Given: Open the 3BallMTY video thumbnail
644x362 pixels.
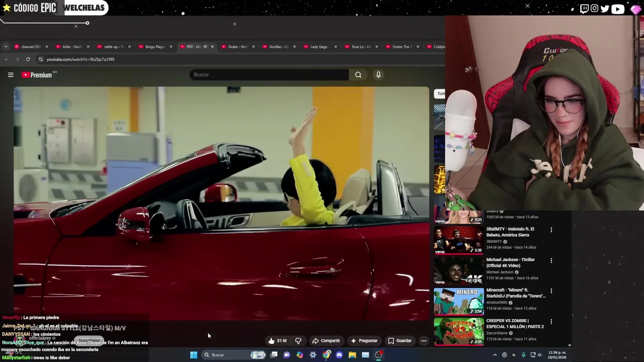Looking at the screenshot, I should click(x=459, y=240).
